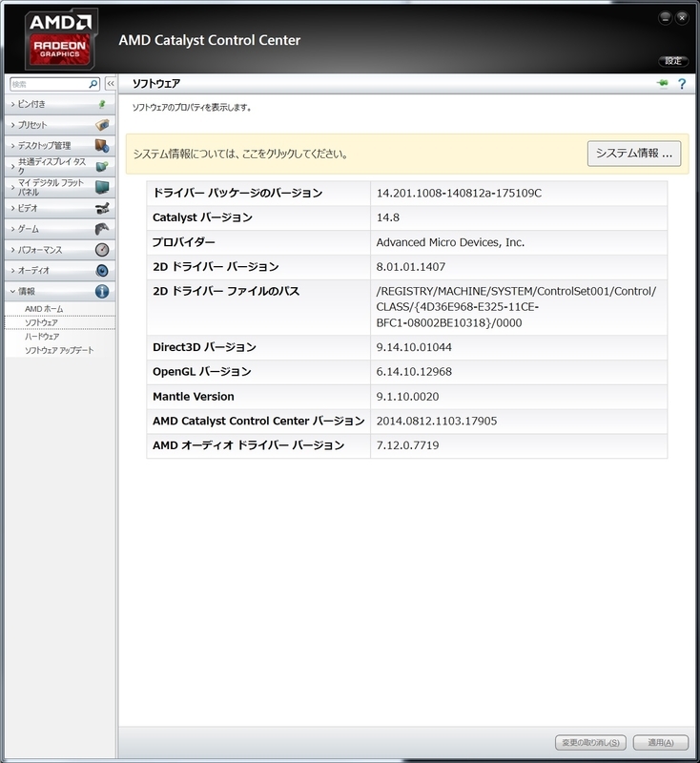Click the プロバイダー row label

183,242
